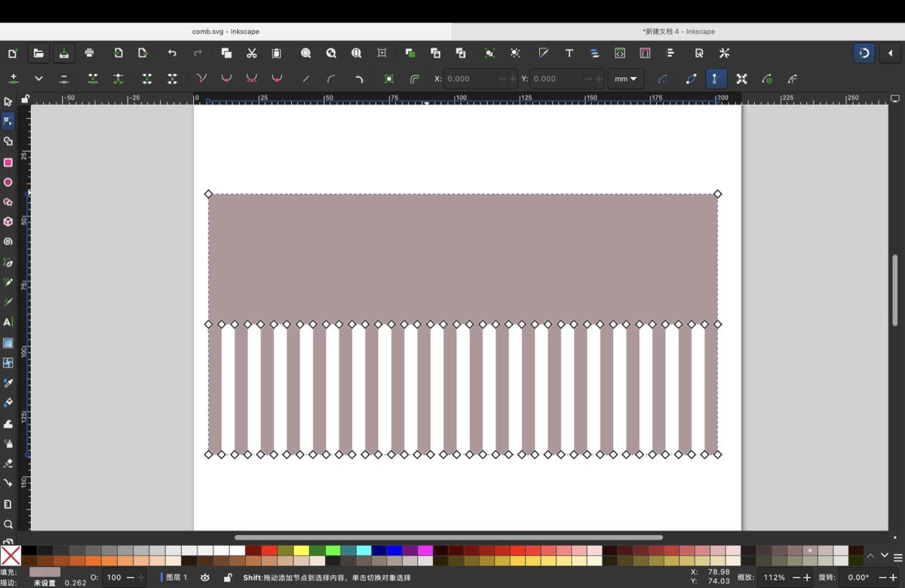This screenshot has width=905, height=588.
Task: Make selected nodes symmetric
Action: pos(252,78)
